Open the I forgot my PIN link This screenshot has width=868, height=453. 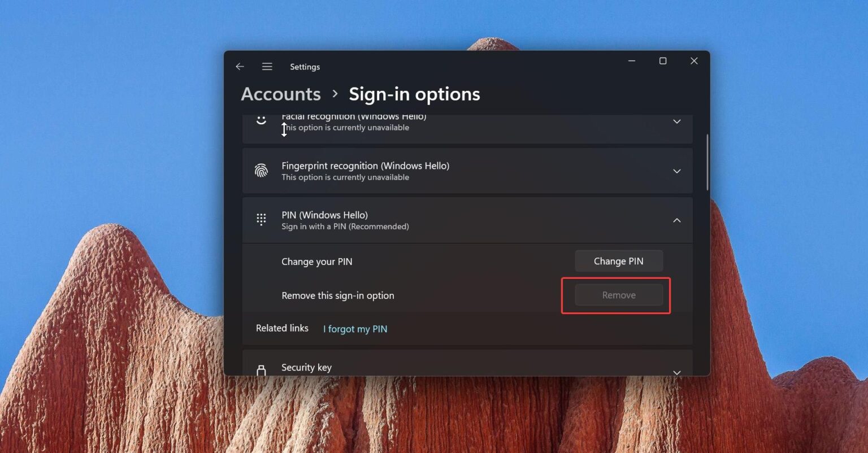[355, 328]
